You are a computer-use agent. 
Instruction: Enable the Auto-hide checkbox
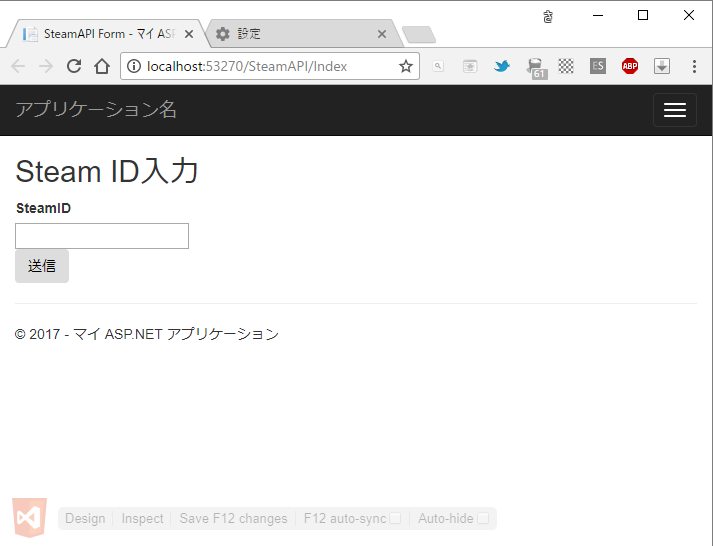tap(483, 518)
